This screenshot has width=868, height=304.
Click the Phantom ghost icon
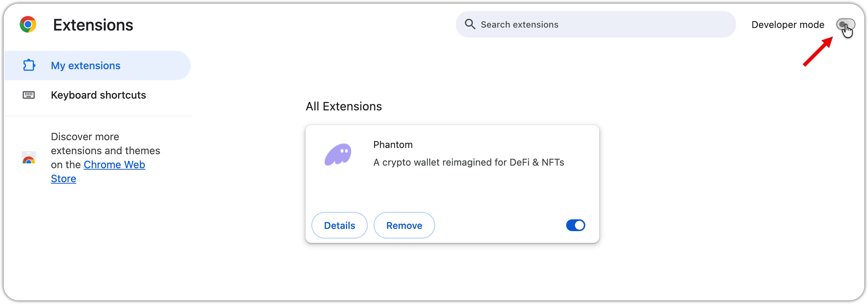coord(338,154)
